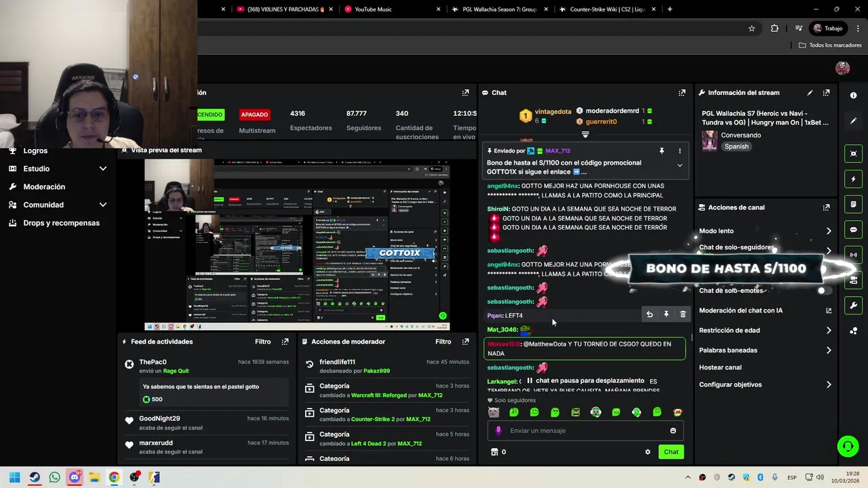
Task: Open Moderación del chat con IA link
Action: (765, 310)
